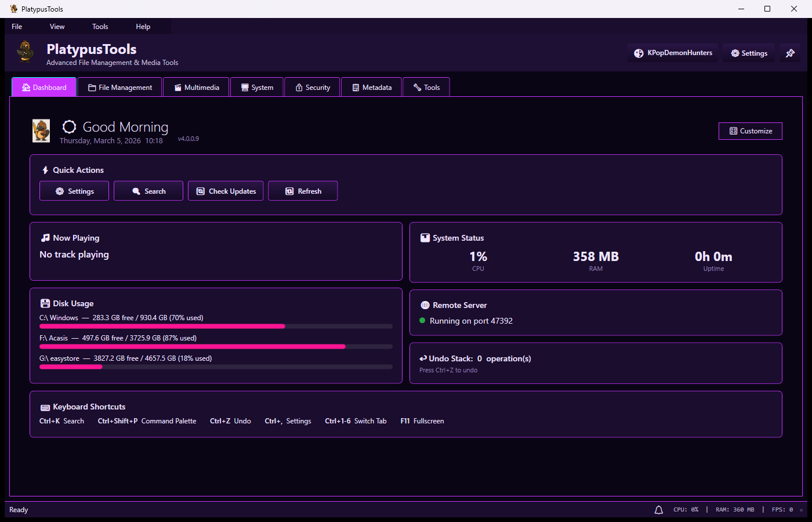This screenshot has width=812, height=522.
Task: Open the Help menu
Action: point(143,27)
